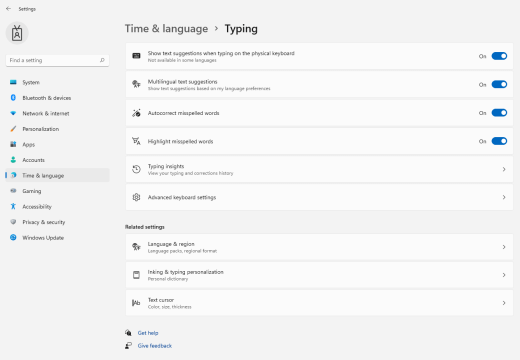Click the Multilingual text suggestions icon
This screenshot has width=520, height=360.
coord(136,84)
